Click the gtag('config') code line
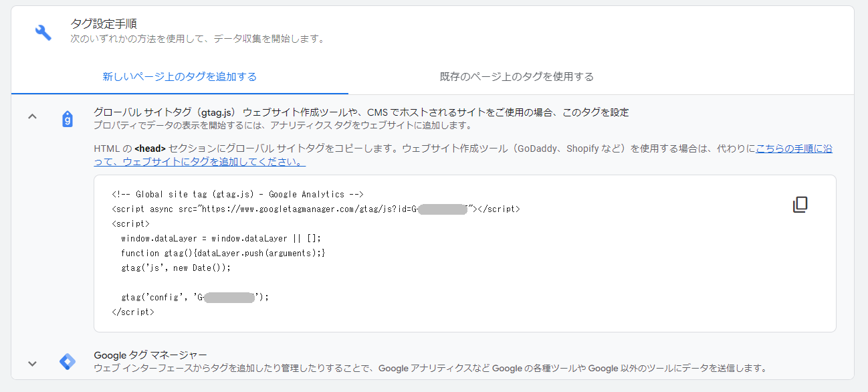Image resolution: width=868 pixels, height=392 pixels. pyautogui.click(x=194, y=298)
